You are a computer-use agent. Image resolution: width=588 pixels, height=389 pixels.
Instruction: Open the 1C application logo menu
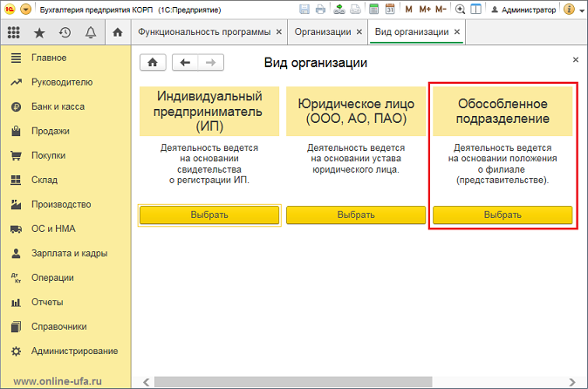[10, 9]
